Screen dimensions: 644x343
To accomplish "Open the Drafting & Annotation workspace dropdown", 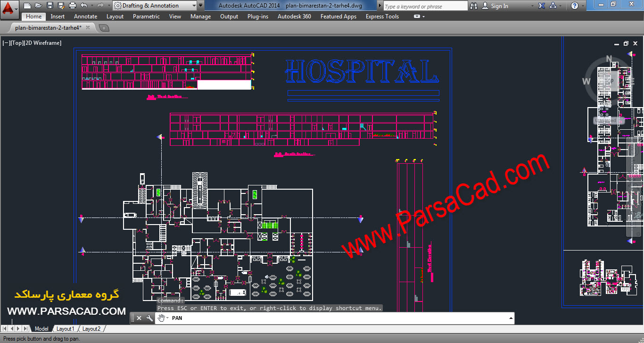I will click(155, 6).
